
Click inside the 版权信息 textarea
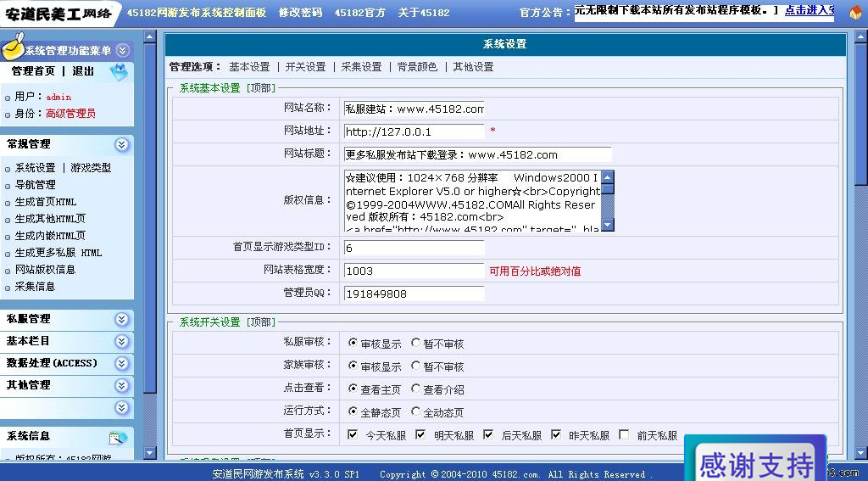click(473, 201)
